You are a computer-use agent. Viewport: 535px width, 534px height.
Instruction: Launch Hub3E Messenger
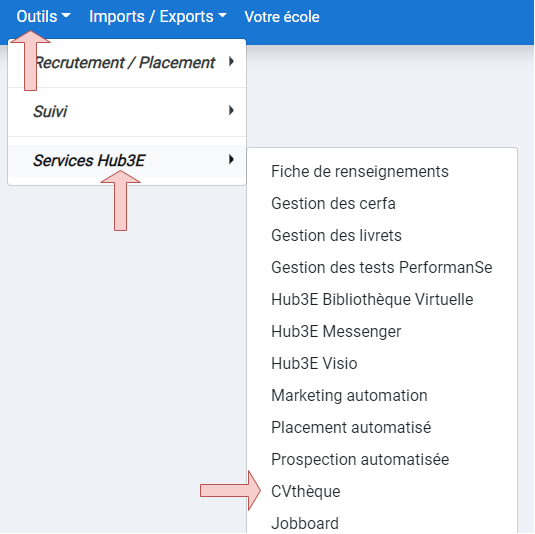[x=336, y=332]
